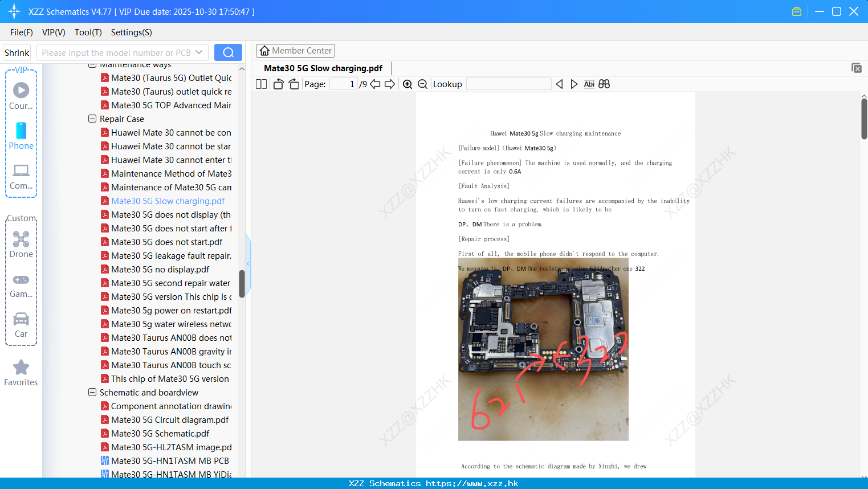868x489 pixels.
Task: Toggle Abi whole-word match option
Action: 589,84
